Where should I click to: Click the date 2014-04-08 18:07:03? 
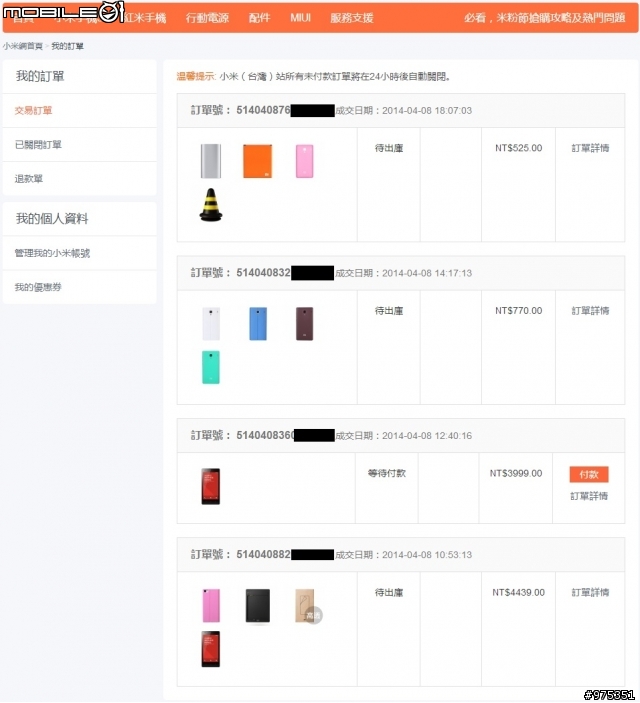click(427, 111)
